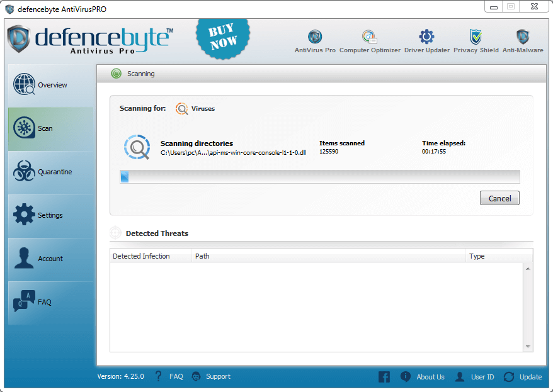The width and height of the screenshot is (553, 392).
Task: Click the threats list scroll up arrow
Action: [528, 269]
